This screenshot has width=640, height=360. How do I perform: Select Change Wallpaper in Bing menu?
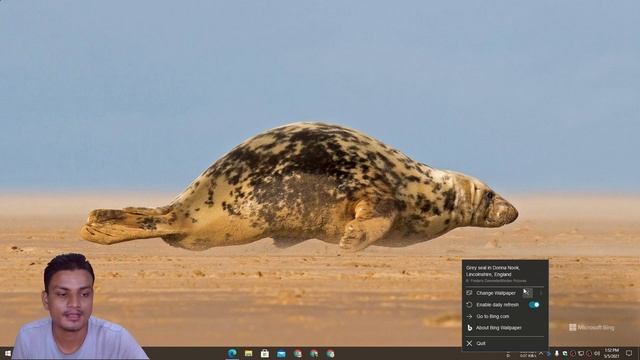click(496, 293)
